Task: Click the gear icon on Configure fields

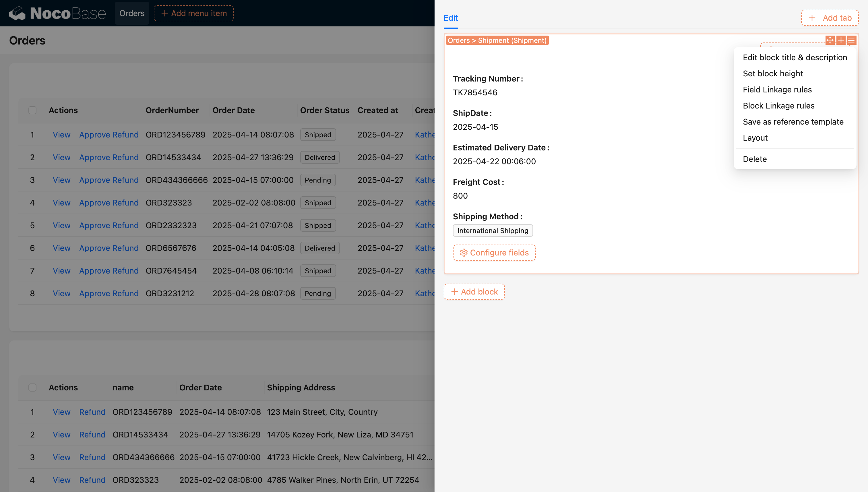Action: [464, 252]
